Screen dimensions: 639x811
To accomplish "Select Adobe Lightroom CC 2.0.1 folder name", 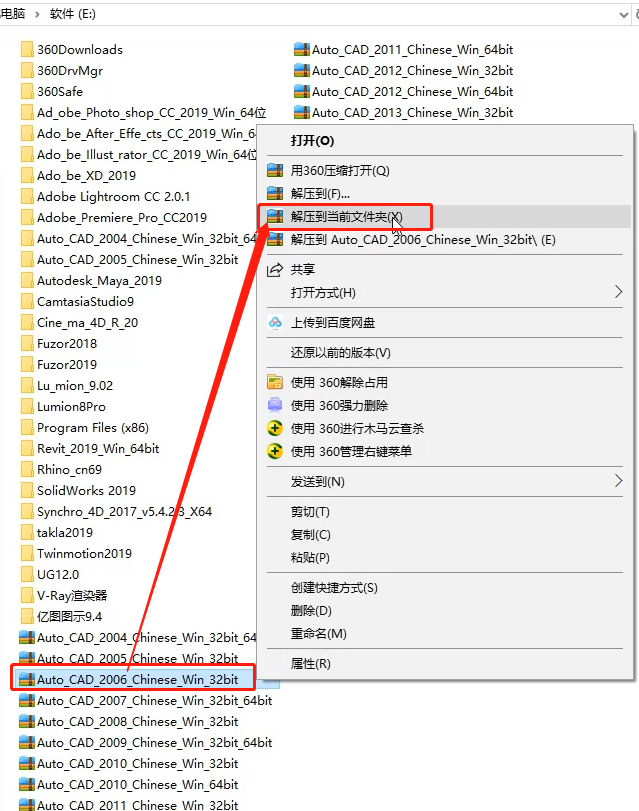I will pos(113,197).
